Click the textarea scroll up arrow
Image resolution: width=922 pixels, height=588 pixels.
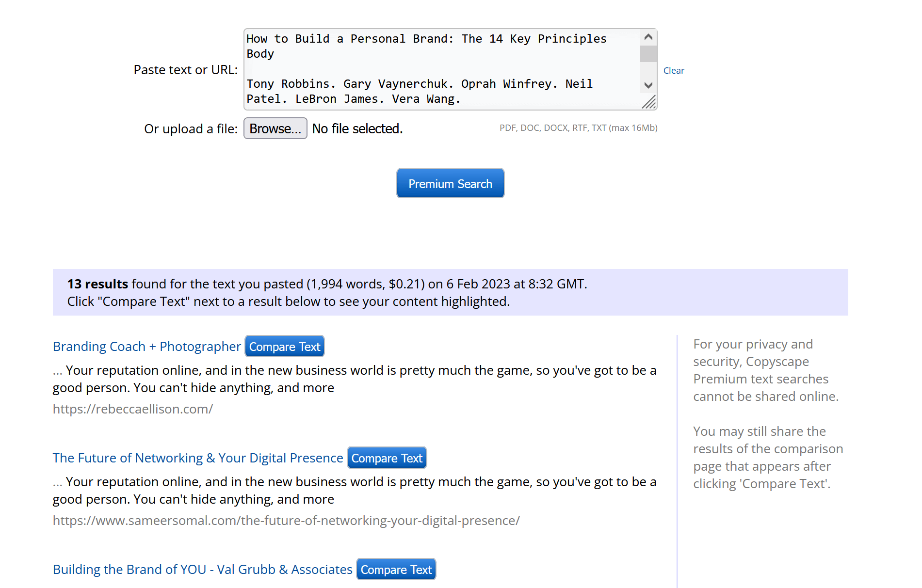tap(648, 37)
